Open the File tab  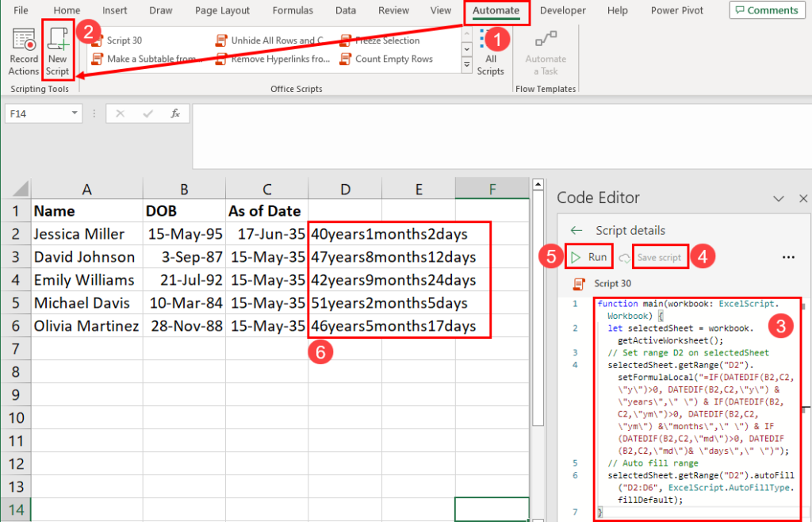pos(21,10)
